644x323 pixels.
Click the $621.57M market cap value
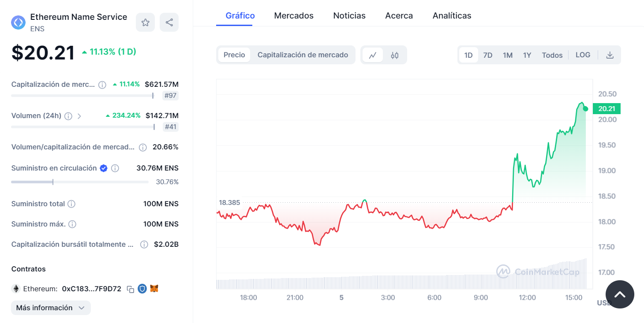pyautogui.click(x=162, y=84)
